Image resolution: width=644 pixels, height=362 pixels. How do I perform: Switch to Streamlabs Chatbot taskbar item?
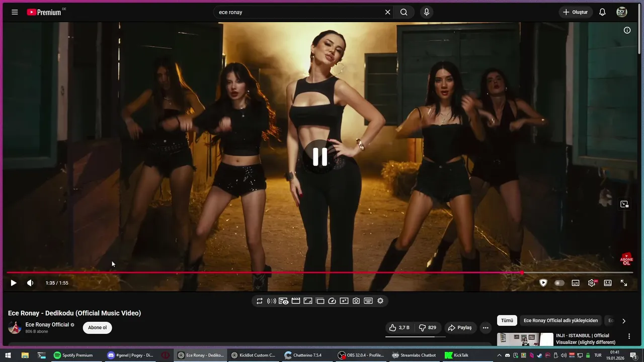click(415, 355)
